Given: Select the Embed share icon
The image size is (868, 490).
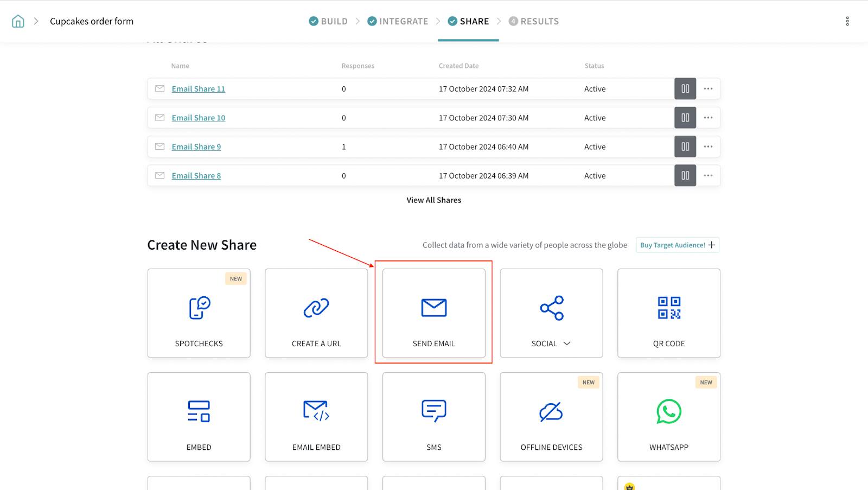Looking at the screenshot, I should point(199,411).
